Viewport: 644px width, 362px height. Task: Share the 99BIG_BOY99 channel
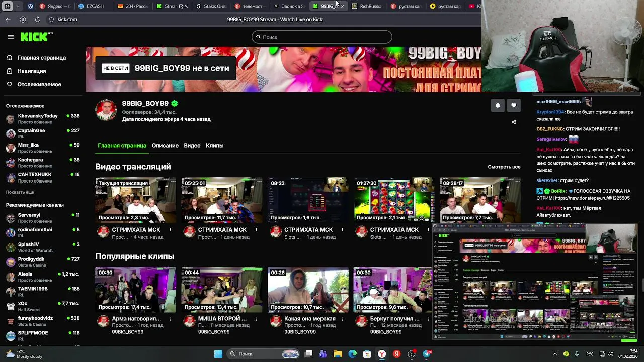[514, 122]
